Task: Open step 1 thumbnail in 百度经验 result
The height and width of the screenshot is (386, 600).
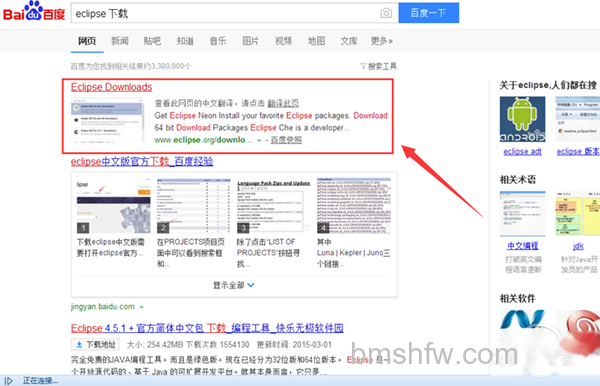Action: pos(114,206)
